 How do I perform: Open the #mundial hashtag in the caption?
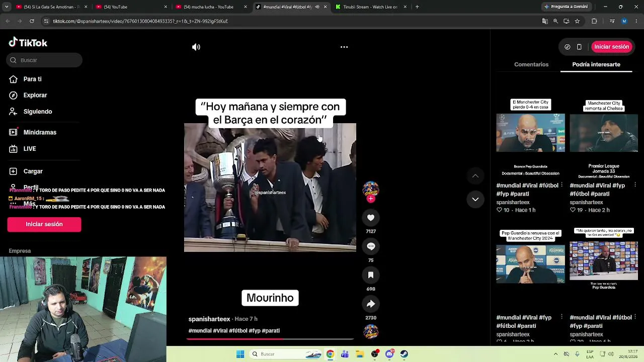click(x=200, y=331)
